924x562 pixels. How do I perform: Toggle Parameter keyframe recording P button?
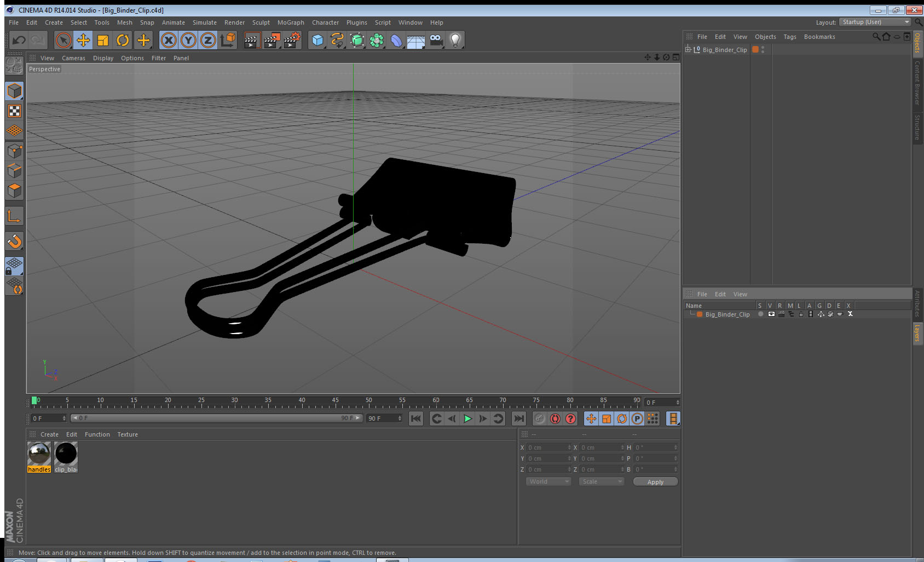point(637,418)
